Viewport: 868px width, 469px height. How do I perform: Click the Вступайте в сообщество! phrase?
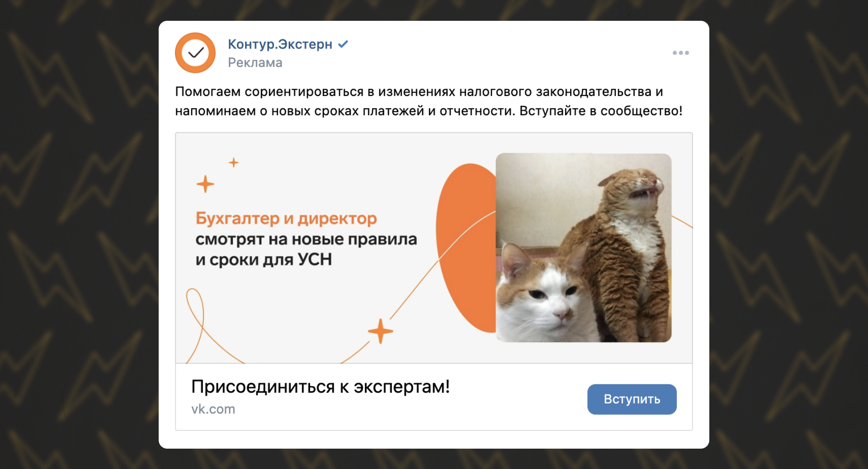tap(601, 111)
